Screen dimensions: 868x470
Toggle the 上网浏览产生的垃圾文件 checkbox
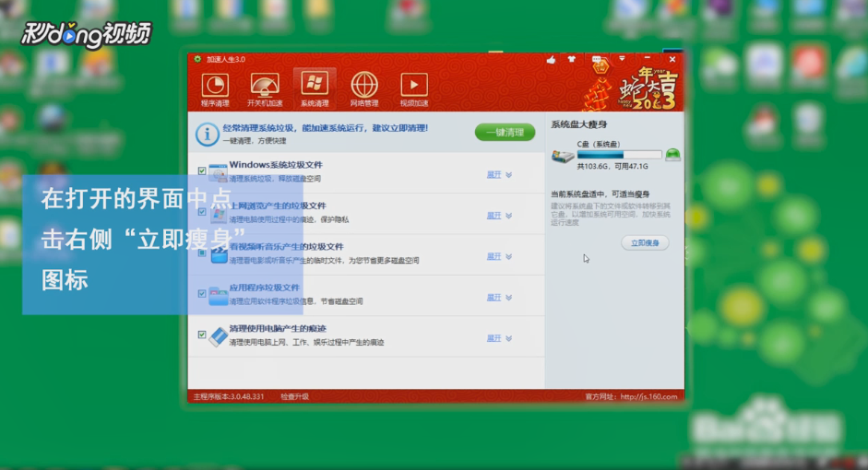202,212
